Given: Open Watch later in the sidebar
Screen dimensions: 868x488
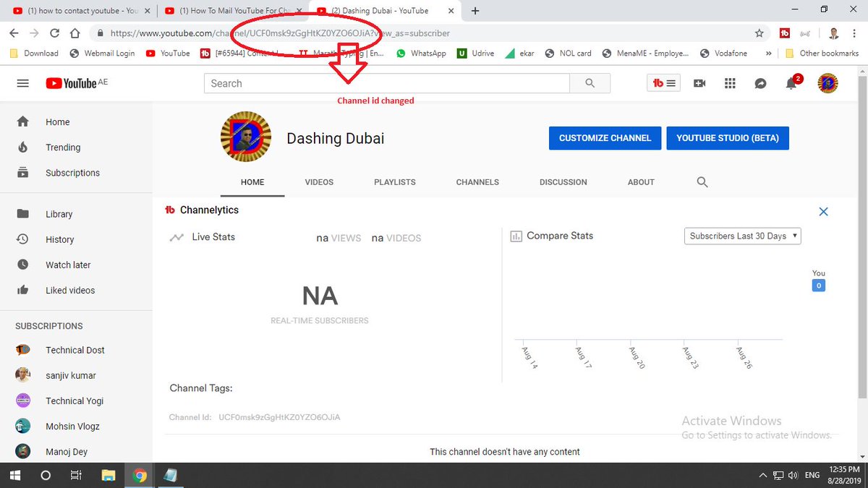Looking at the screenshot, I should pos(76,265).
